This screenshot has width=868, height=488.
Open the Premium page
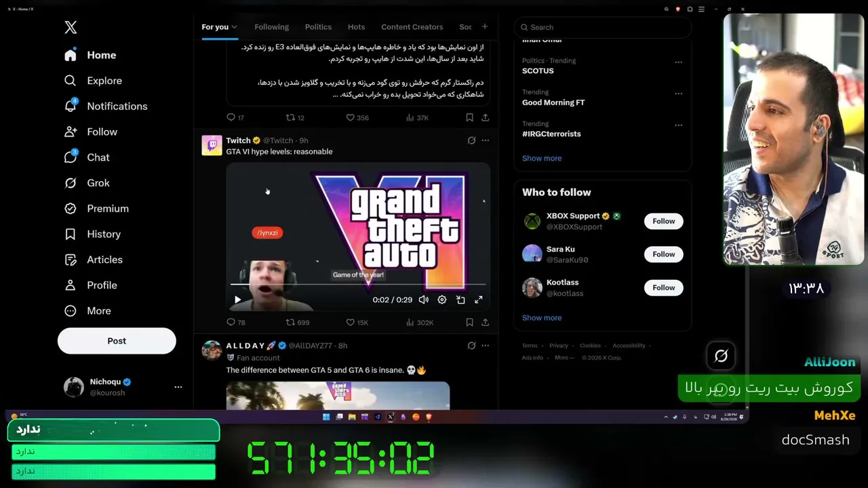click(x=96, y=209)
